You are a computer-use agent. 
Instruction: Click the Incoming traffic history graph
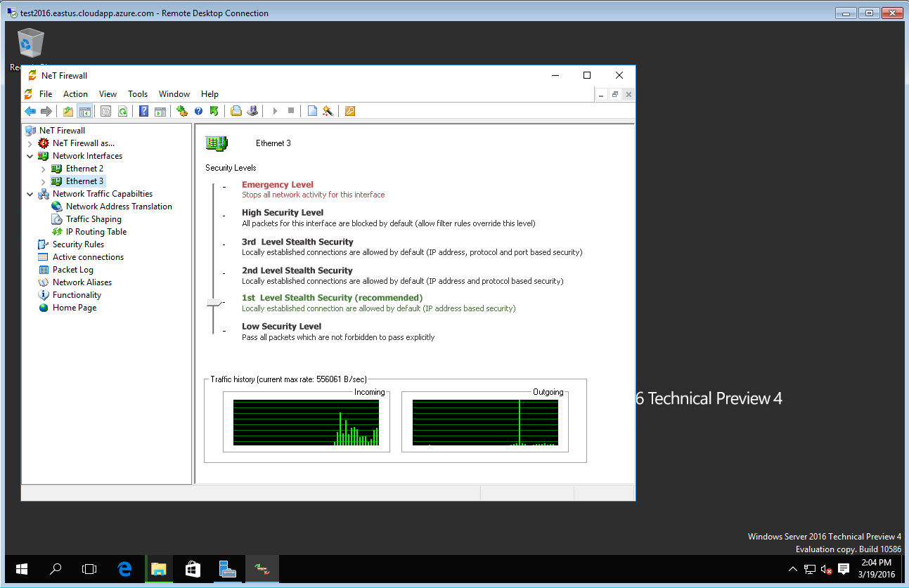306,422
